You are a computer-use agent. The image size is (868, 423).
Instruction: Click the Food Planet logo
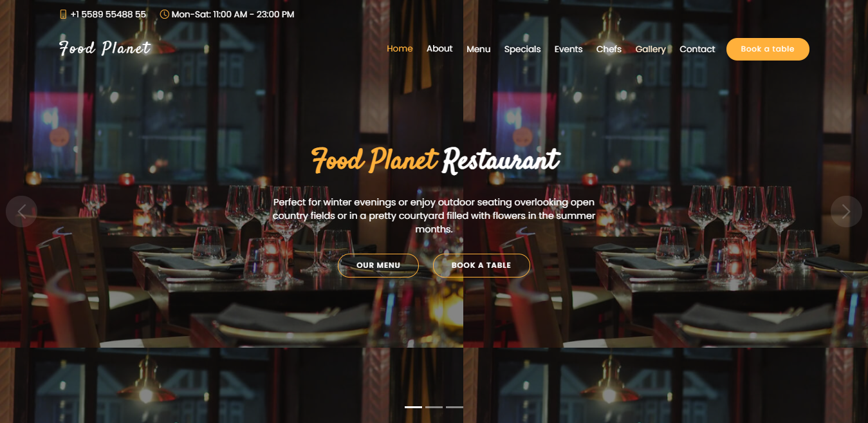pyautogui.click(x=105, y=48)
